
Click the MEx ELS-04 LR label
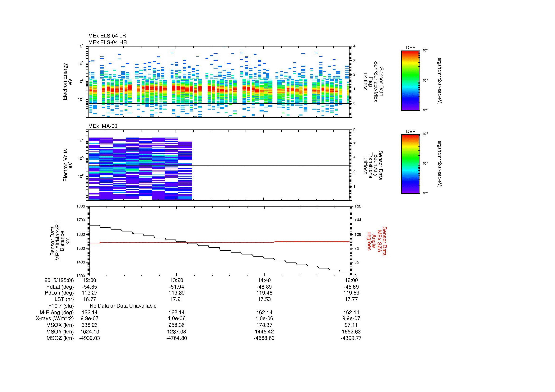pos(107,36)
